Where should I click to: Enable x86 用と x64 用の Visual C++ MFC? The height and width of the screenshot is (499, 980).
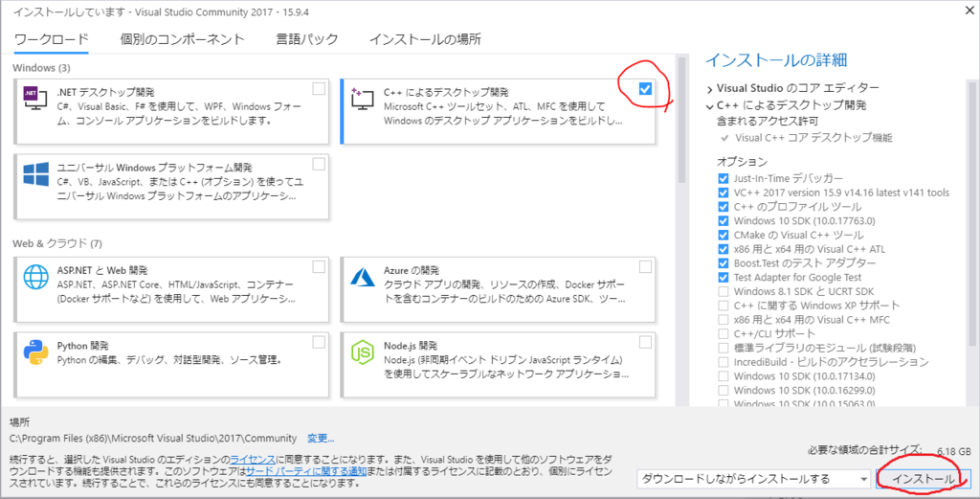pos(724,320)
